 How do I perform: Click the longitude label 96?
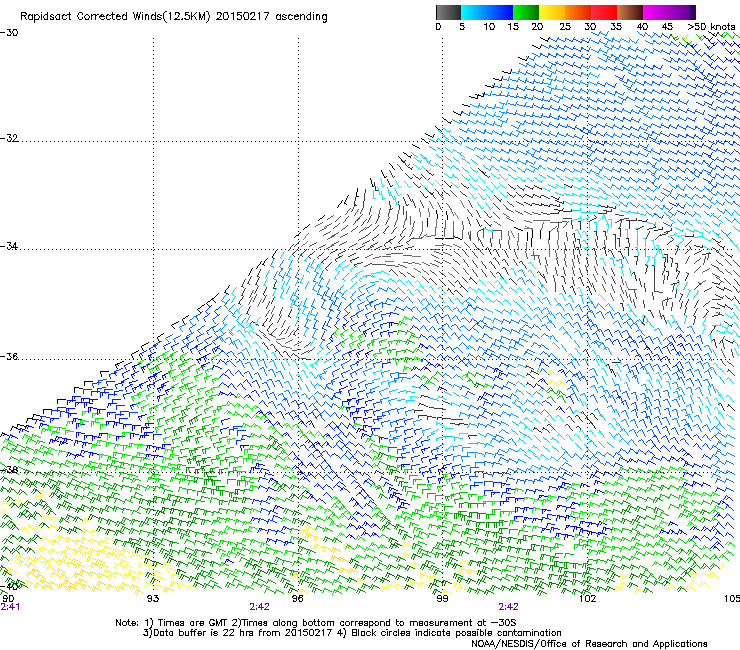pyautogui.click(x=297, y=599)
